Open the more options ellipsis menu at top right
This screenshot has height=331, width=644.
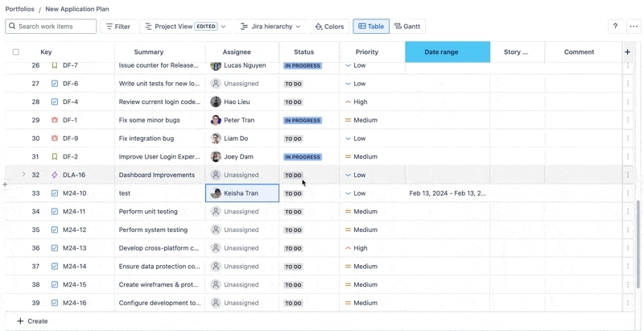pyautogui.click(x=634, y=27)
